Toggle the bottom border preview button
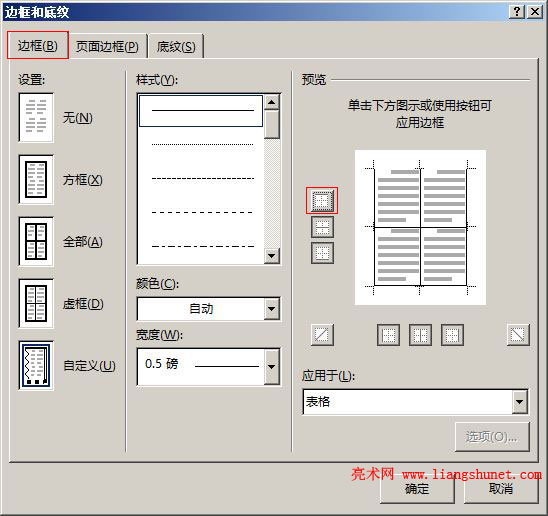 click(322, 253)
